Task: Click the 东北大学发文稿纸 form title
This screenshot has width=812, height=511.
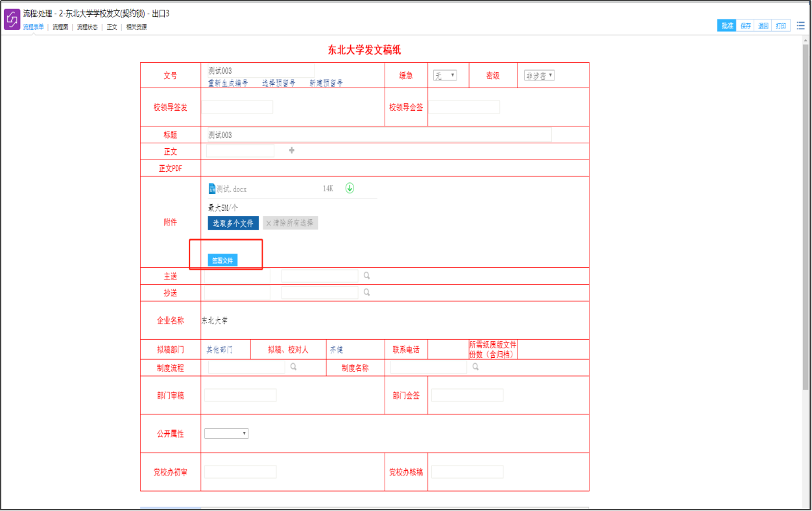Action: click(364, 50)
